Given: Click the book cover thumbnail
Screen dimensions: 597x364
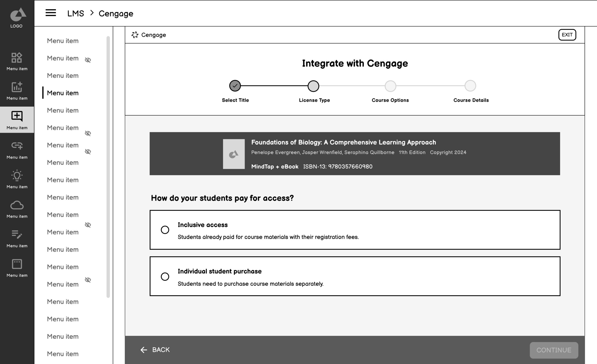Looking at the screenshot, I should point(234,154).
